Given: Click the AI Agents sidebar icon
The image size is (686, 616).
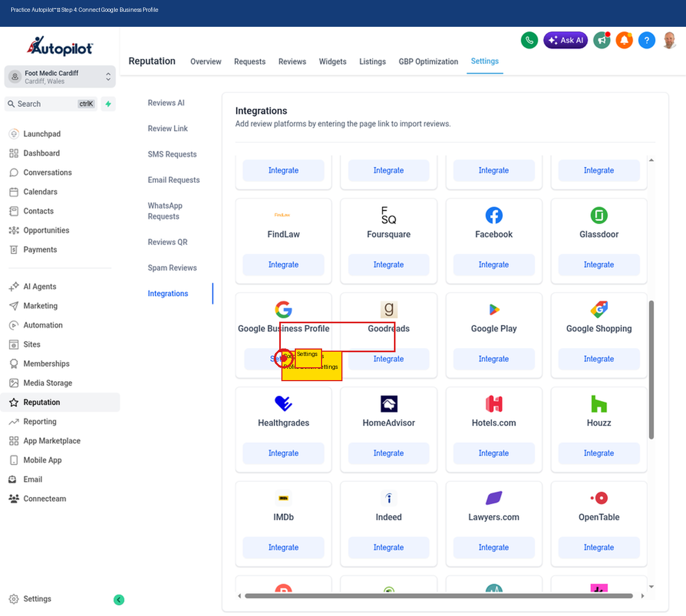Looking at the screenshot, I should click(14, 287).
